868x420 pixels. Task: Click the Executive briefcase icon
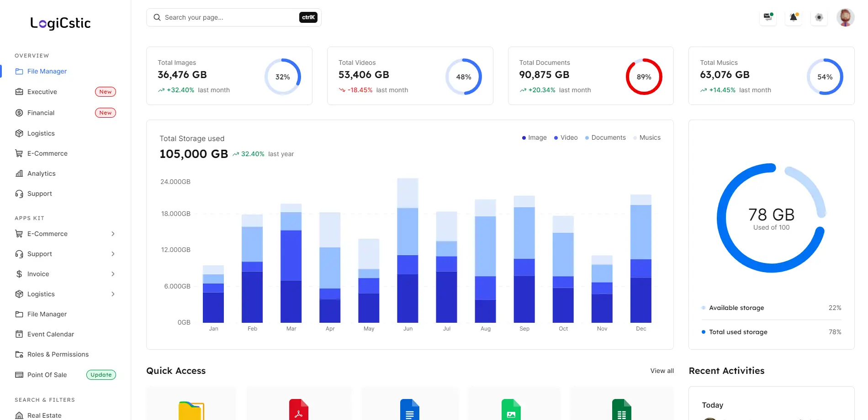pos(19,92)
